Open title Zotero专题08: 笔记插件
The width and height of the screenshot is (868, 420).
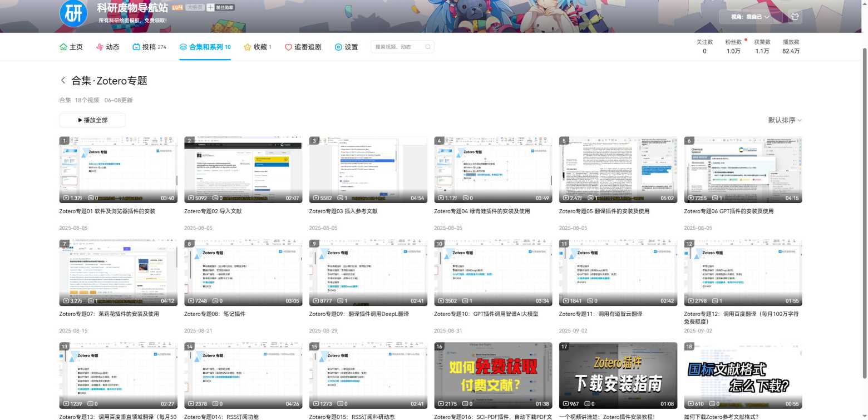tap(214, 314)
